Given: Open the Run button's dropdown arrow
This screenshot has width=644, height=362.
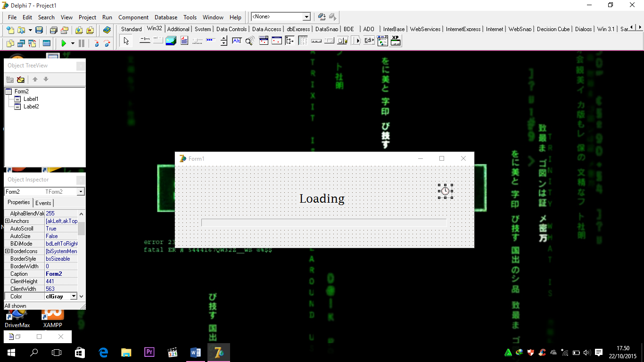Looking at the screenshot, I should (73, 43).
